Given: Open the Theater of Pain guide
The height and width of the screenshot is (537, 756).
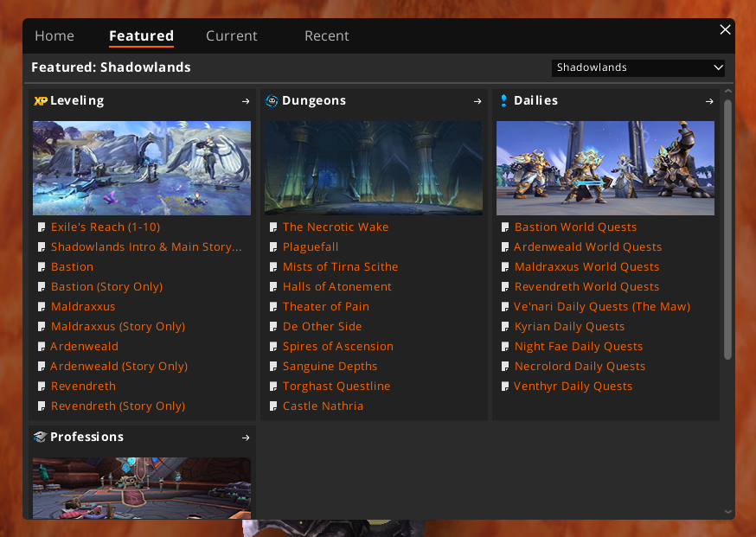Looking at the screenshot, I should point(326,307).
